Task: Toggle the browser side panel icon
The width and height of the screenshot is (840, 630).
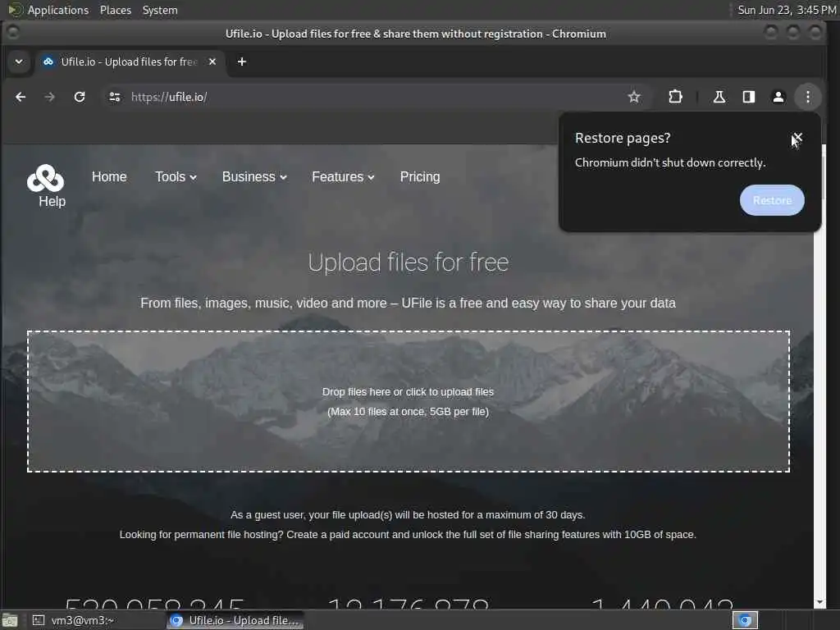Action: (748, 97)
